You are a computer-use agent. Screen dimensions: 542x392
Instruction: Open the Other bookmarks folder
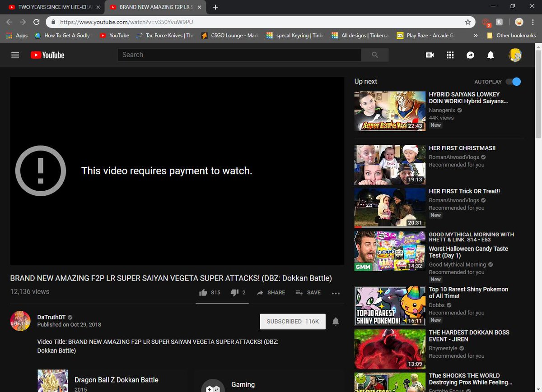point(511,35)
